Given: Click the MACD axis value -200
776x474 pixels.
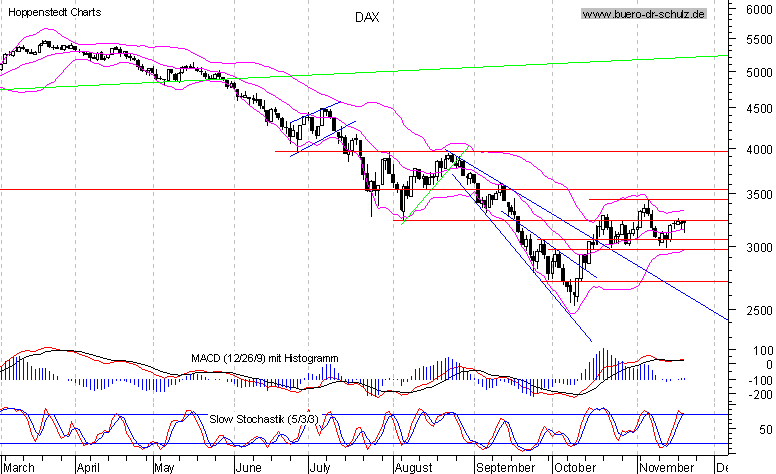Looking at the screenshot, I should click(760, 395).
